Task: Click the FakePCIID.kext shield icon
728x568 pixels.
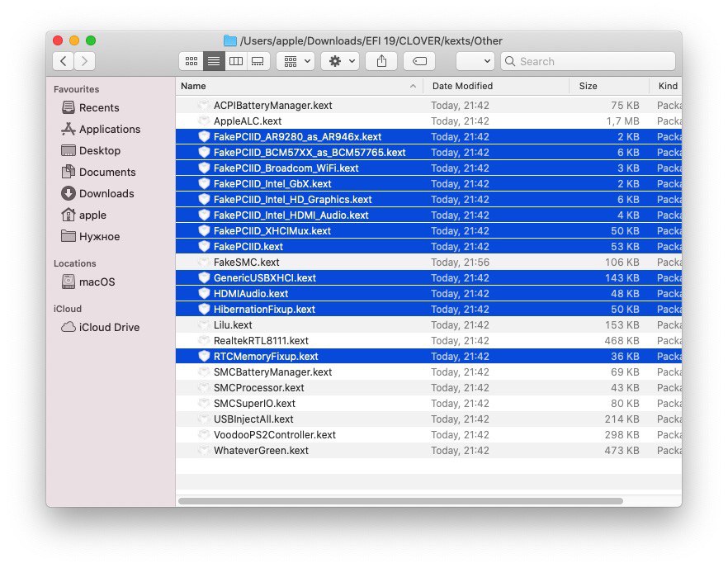Action: coord(204,247)
